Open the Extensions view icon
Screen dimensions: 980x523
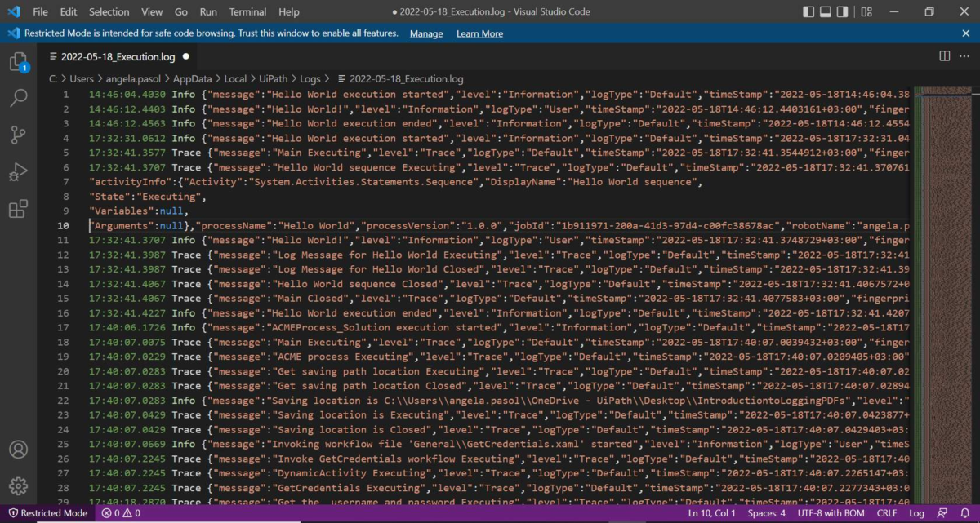point(18,209)
